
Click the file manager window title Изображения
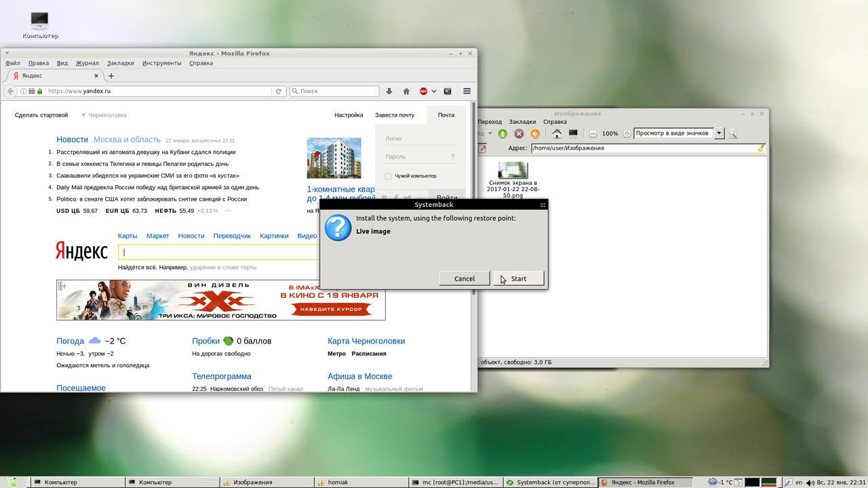[x=578, y=114]
